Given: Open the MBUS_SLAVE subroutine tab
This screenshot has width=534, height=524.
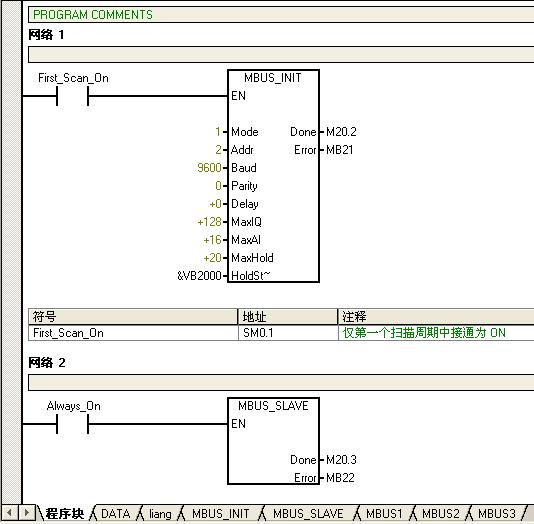Looking at the screenshot, I should pyautogui.click(x=308, y=514).
